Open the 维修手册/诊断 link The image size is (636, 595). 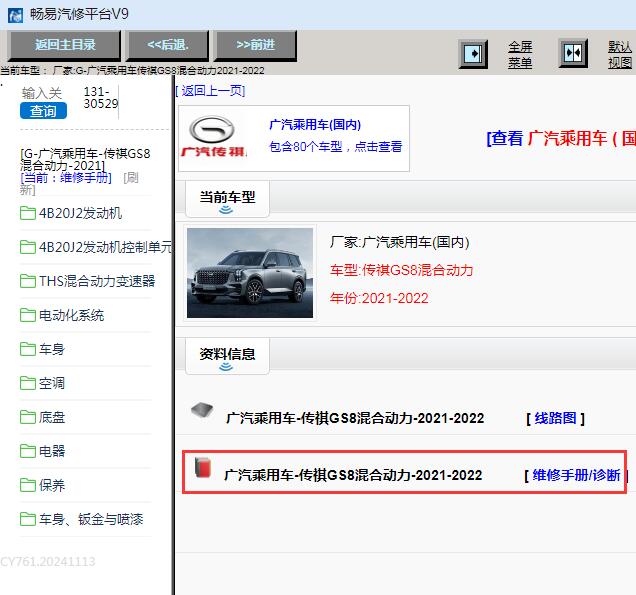coord(576,475)
